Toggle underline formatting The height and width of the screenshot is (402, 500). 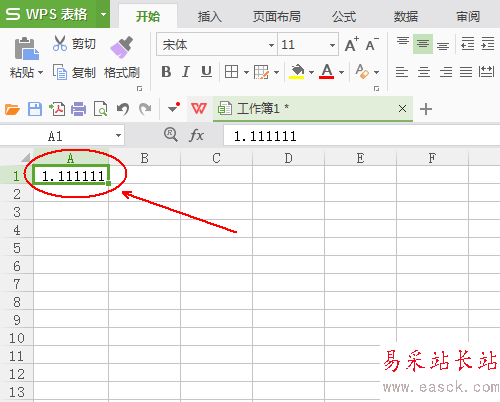206,72
